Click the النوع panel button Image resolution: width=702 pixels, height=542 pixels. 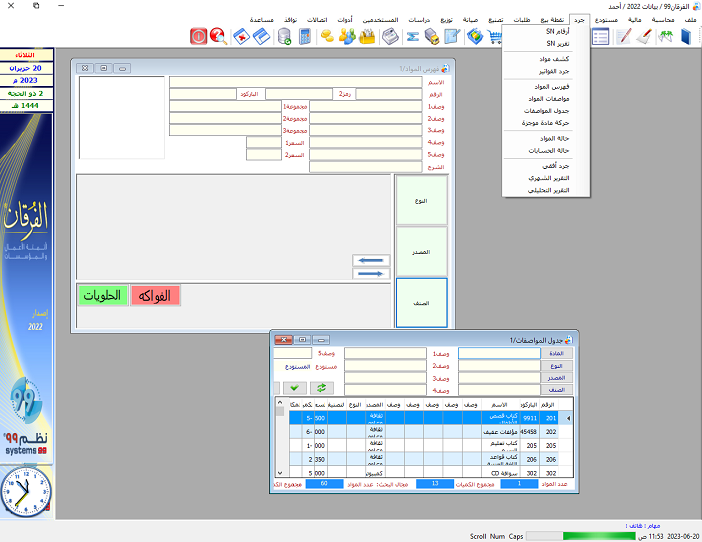click(421, 200)
